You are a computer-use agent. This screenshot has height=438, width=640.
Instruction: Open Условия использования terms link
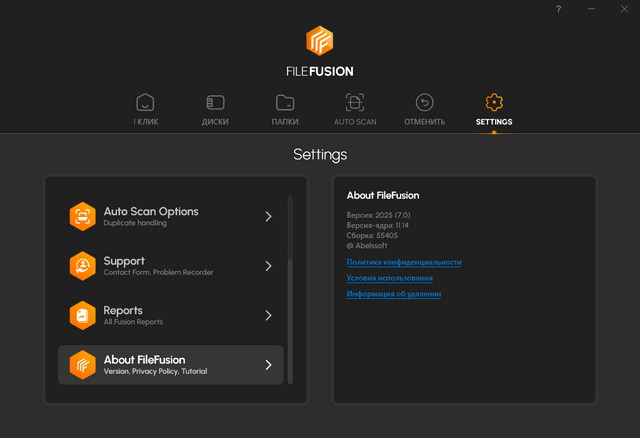390,278
